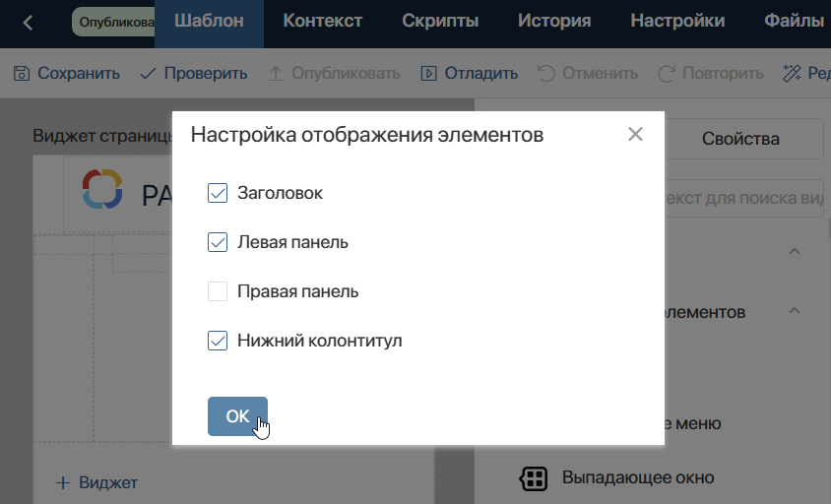This screenshot has width=831, height=504.
Task: Collapse the элементов section chevron
Action: coord(795,310)
